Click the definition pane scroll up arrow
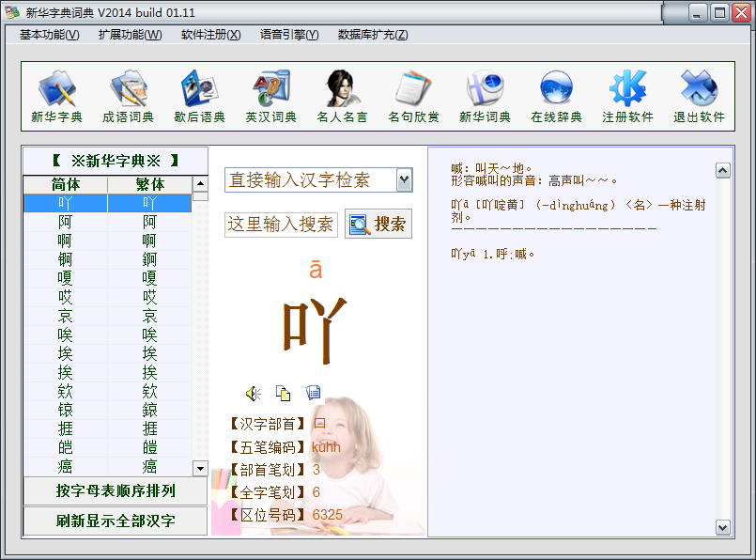This screenshot has width=756, height=560. [x=722, y=171]
